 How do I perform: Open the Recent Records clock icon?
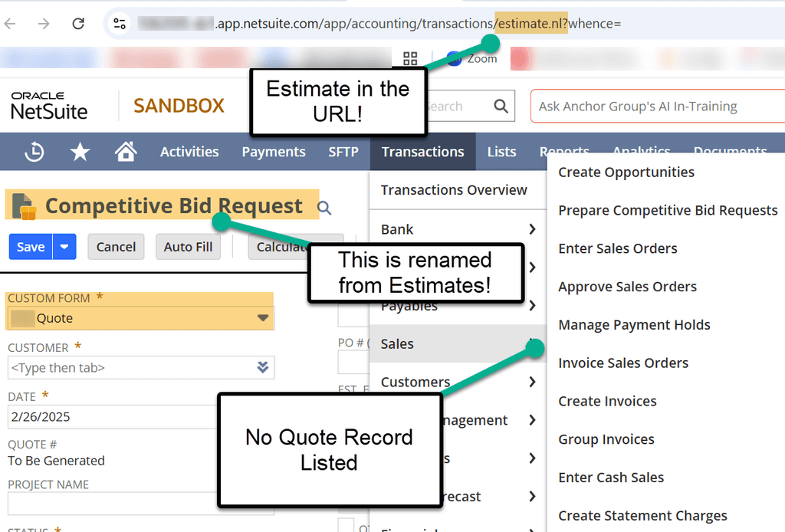(x=34, y=152)
